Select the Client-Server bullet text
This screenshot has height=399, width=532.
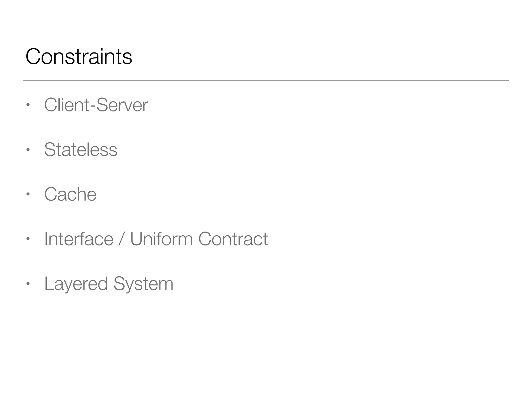pyautogui.click(x=96, y=105)
